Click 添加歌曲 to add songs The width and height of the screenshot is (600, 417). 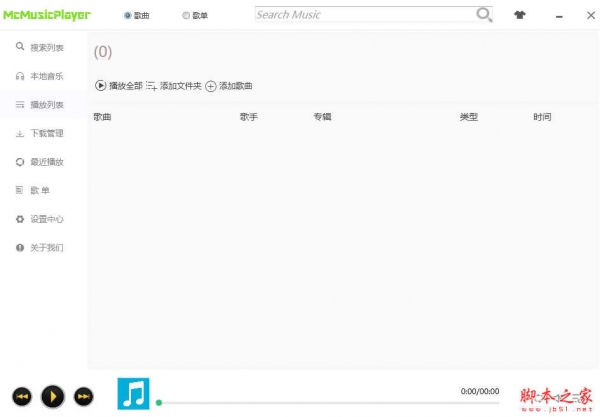pyautogui.click(x=229, y=86)
